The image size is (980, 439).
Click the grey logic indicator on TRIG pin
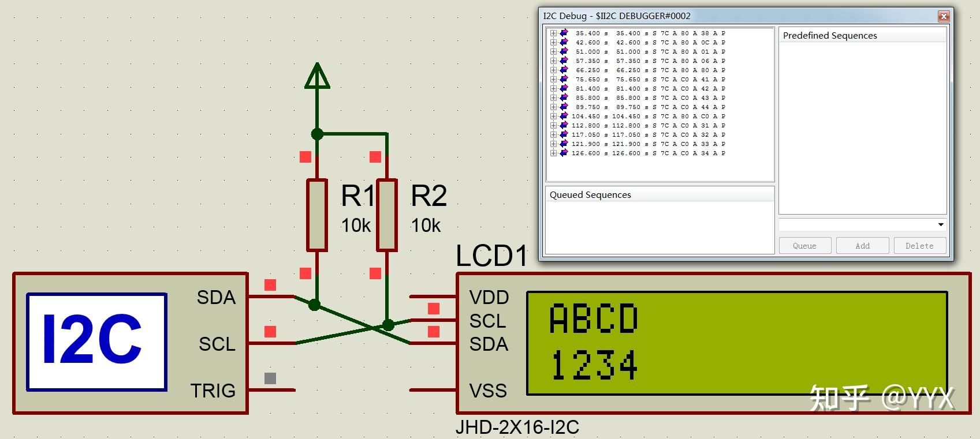(x=270, y=378)
